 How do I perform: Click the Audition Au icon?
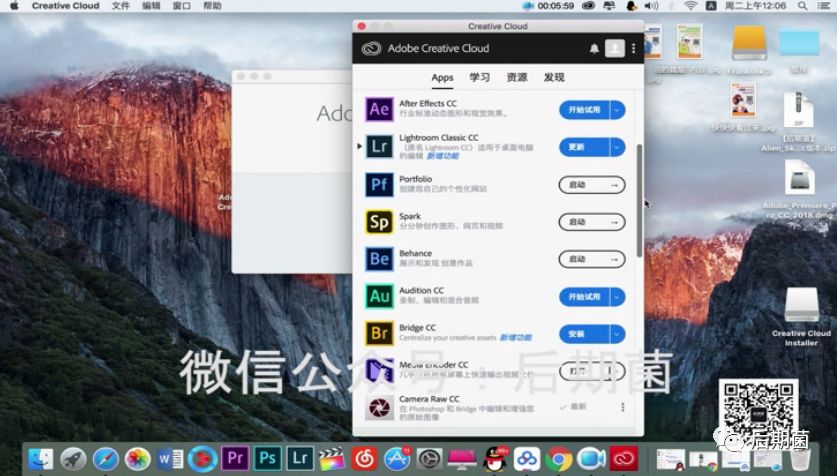(380, 296)
